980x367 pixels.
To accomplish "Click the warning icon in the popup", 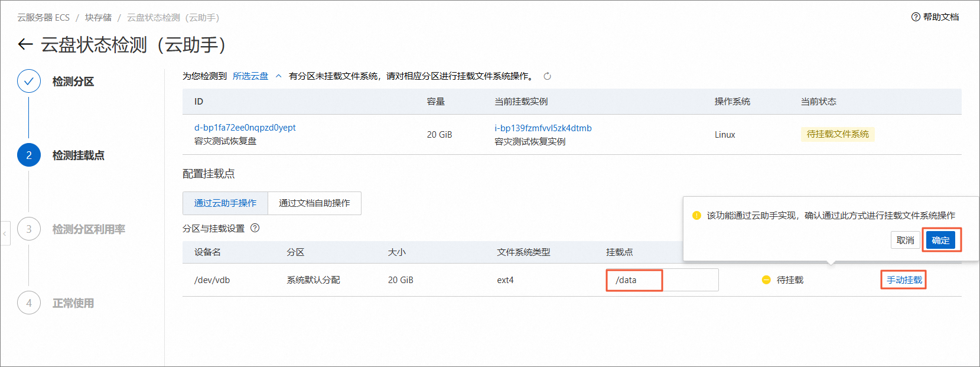I will (x=696, y=216).
